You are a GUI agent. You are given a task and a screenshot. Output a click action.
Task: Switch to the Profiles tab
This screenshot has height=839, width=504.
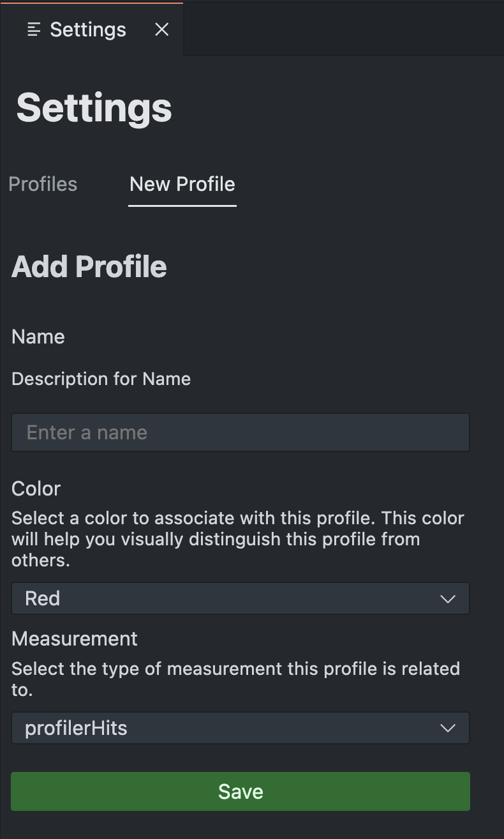[43, 185]
